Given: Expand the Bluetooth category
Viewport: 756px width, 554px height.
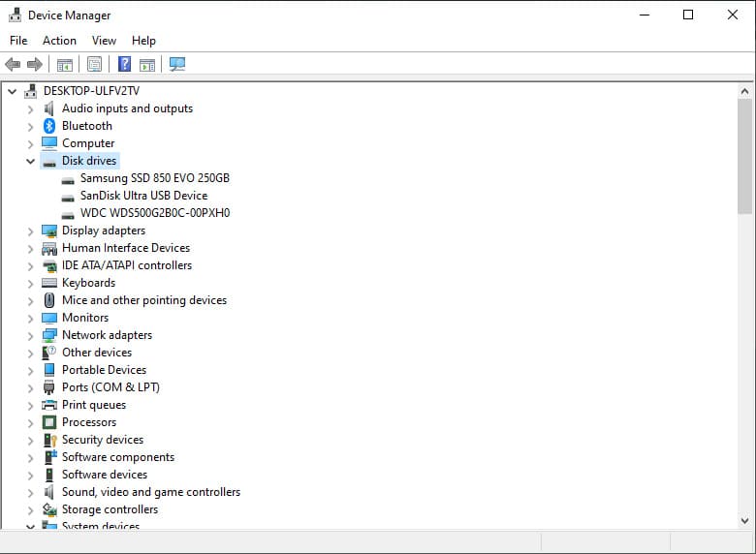Looking at the screenshot, I should pos(30,127).
